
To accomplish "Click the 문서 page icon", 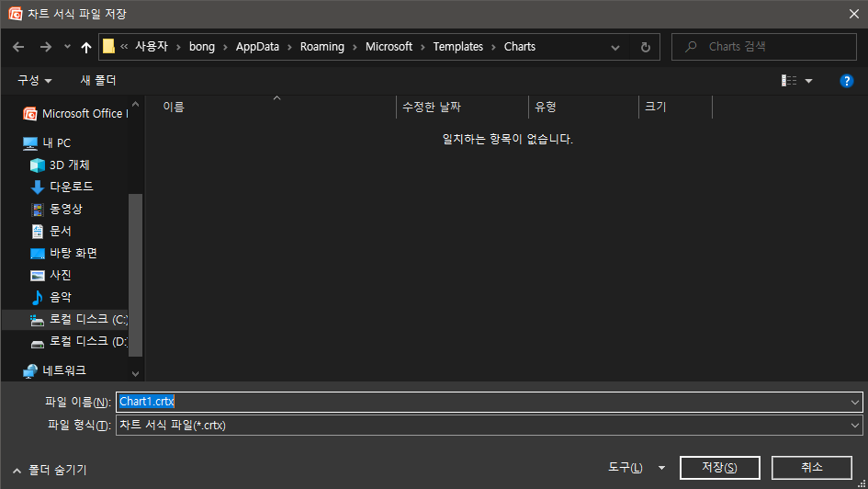I will pos(37,232).
